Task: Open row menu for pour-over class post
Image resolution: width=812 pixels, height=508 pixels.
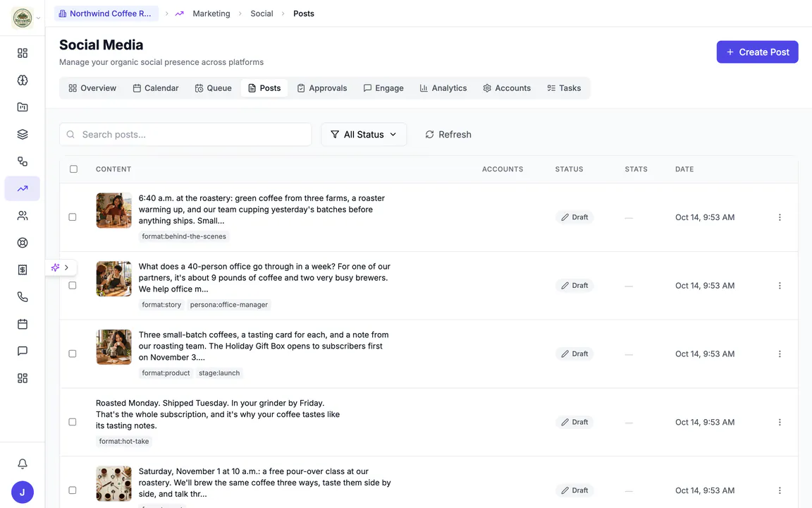Action: coord(780,490)
